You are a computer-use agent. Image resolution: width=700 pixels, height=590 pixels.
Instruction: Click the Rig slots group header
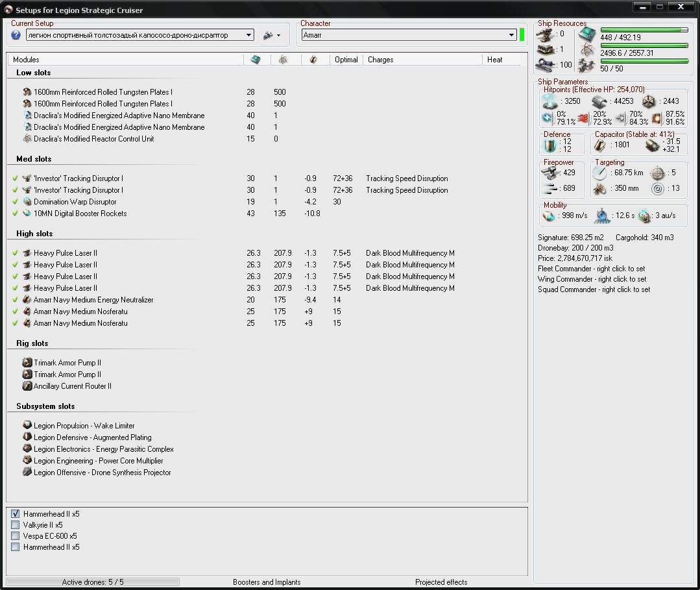pos(32,343)
